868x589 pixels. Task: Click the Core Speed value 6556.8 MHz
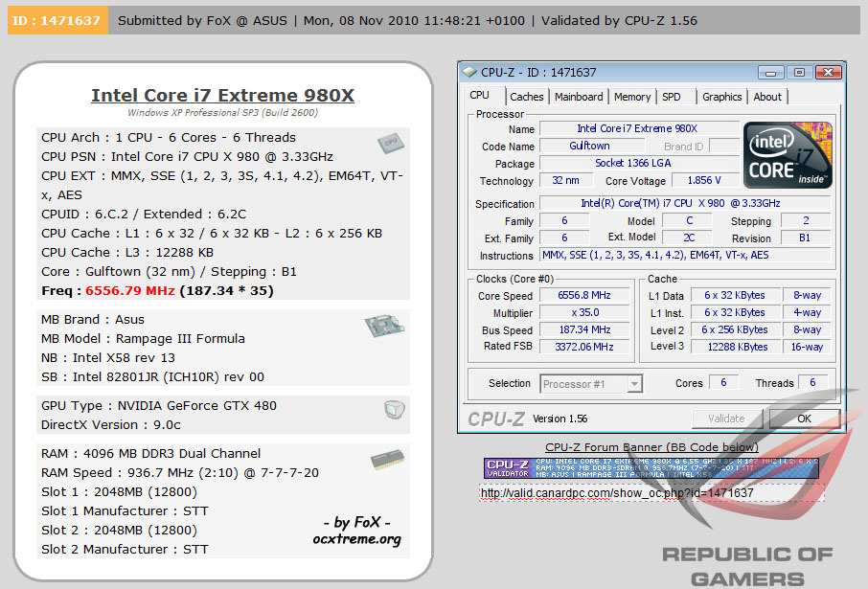click(x=584, y=296)
